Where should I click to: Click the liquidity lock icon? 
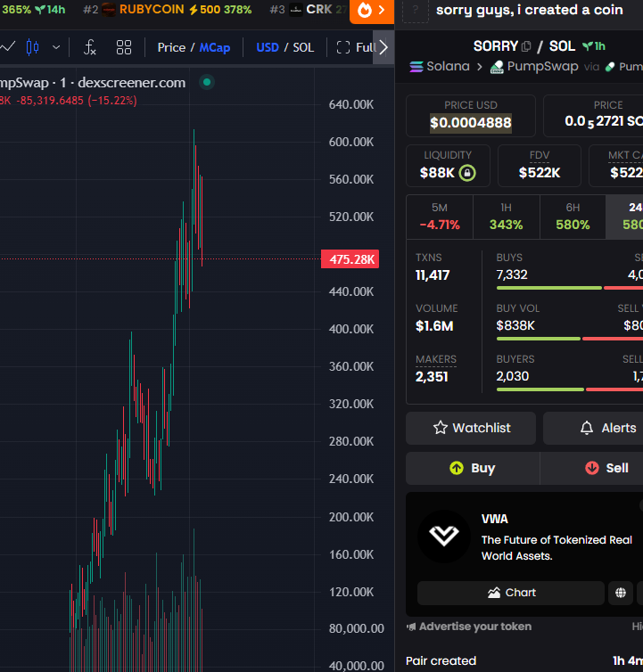pos(467,173)
